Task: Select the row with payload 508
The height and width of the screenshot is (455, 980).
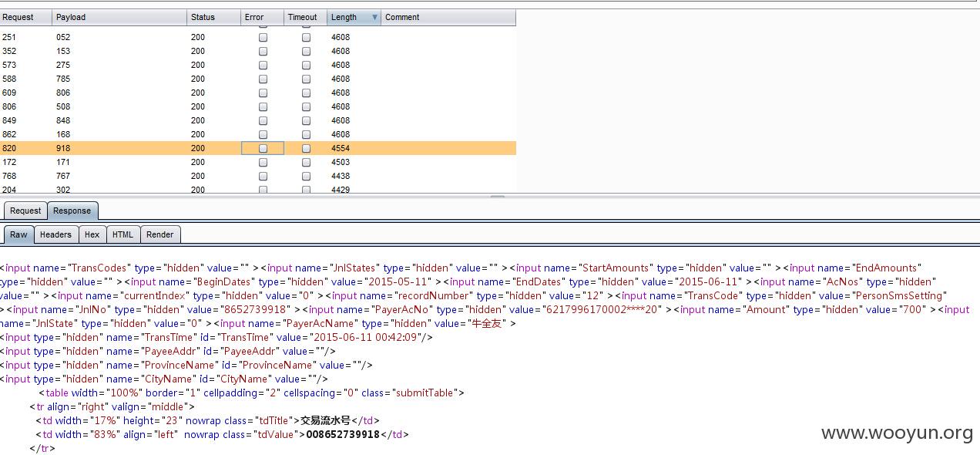Action: (x=257, y=106)
